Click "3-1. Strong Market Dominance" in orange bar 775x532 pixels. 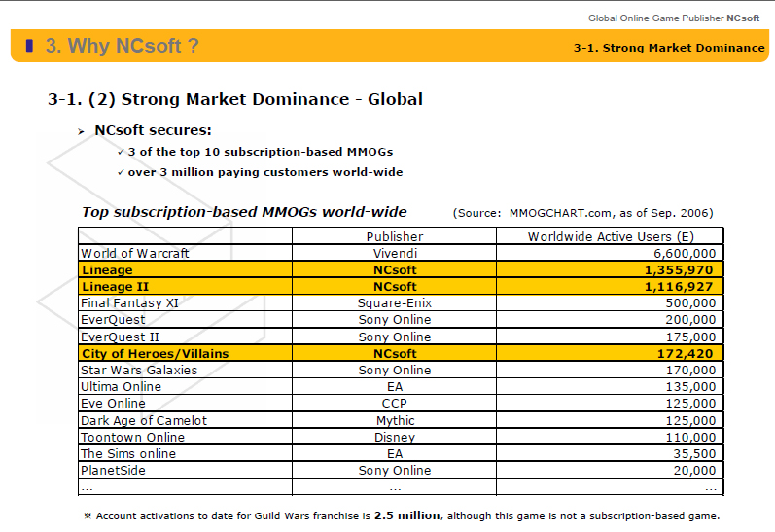668,47
